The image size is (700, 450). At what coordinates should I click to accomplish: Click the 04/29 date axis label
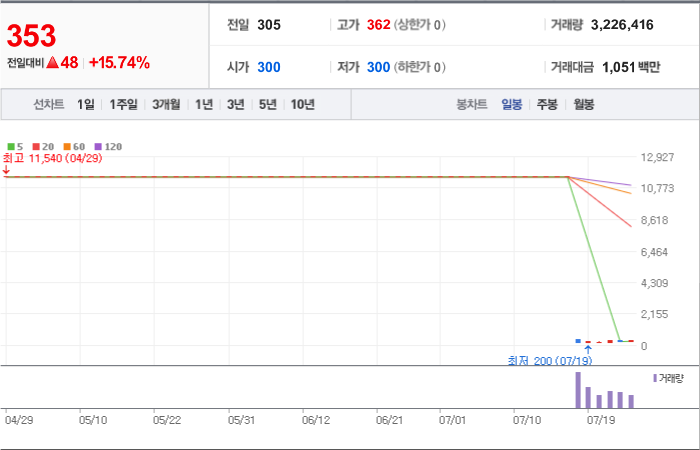[x=19, y=421]
